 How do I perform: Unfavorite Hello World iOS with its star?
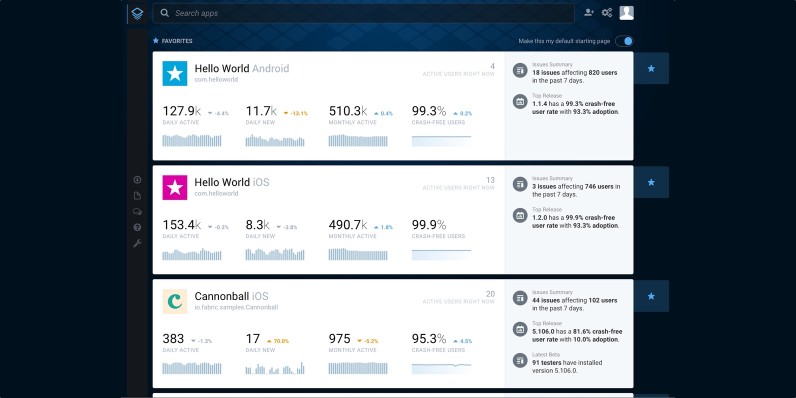651,182
